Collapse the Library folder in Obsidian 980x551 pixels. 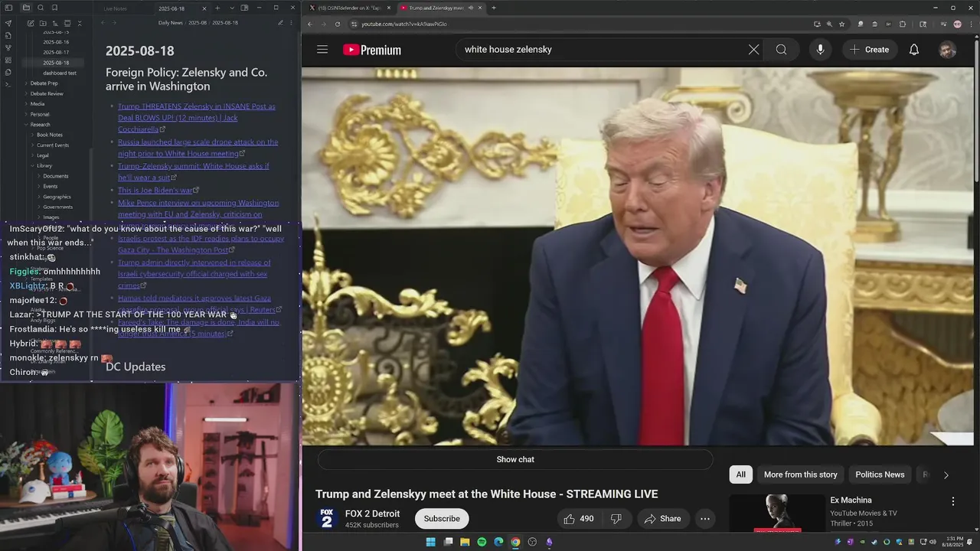tap(44, 165)
